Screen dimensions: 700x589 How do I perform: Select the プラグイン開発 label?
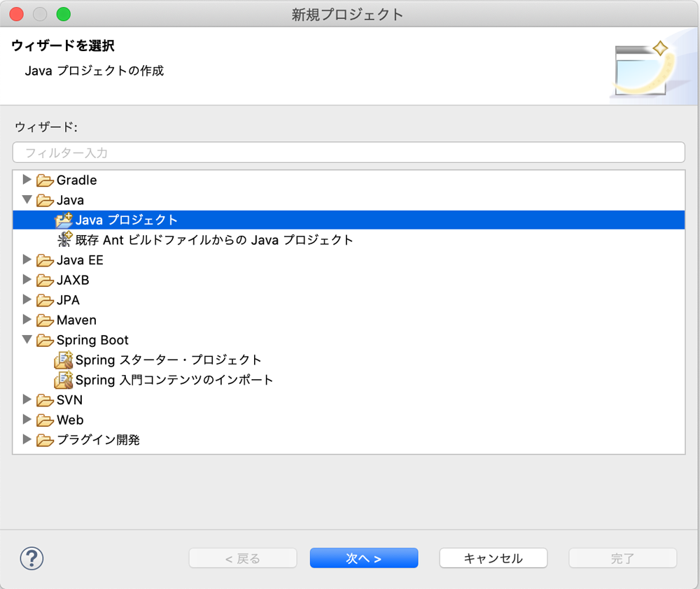(98, 441)
